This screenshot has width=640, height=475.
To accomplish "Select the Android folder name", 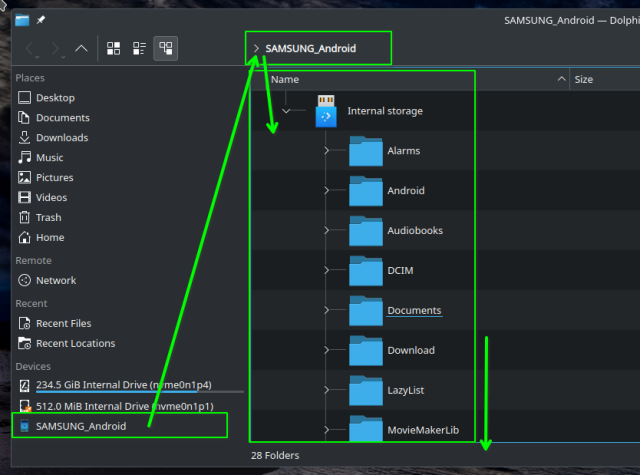I will tap(406, 191).
